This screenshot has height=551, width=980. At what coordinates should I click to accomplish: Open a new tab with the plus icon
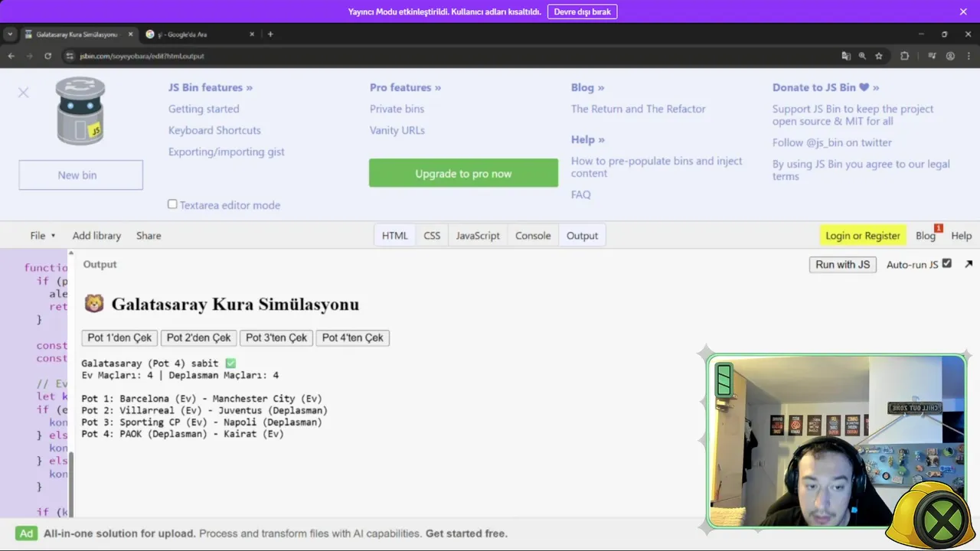[x=270, y=34]
